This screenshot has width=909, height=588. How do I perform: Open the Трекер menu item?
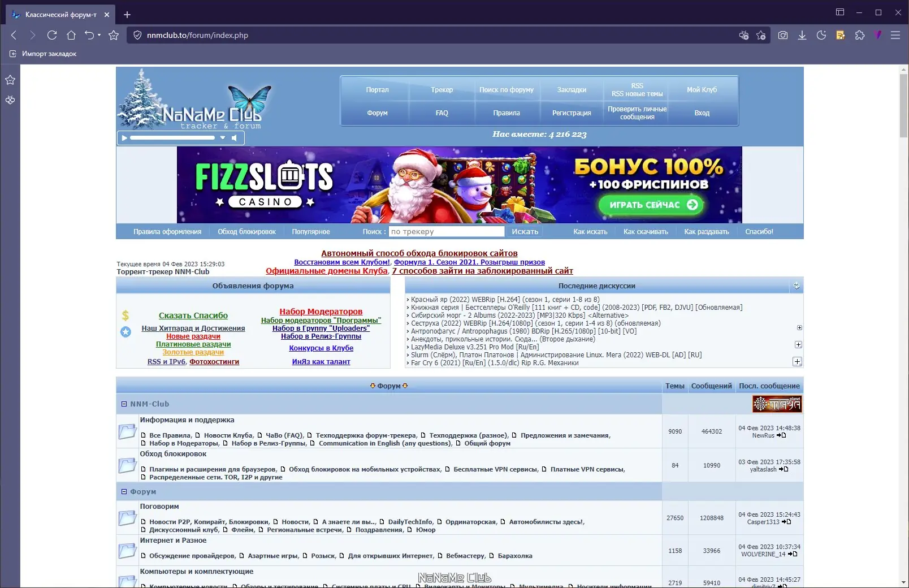[x=441, y=89]
